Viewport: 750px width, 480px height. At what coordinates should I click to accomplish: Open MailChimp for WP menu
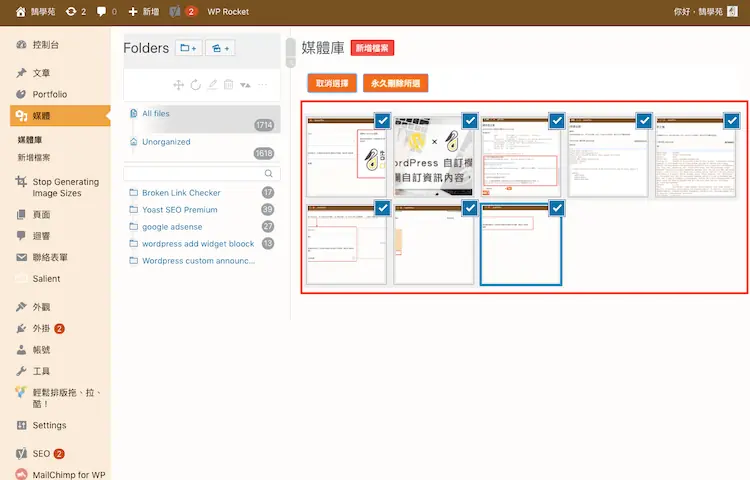click(68, 475)
